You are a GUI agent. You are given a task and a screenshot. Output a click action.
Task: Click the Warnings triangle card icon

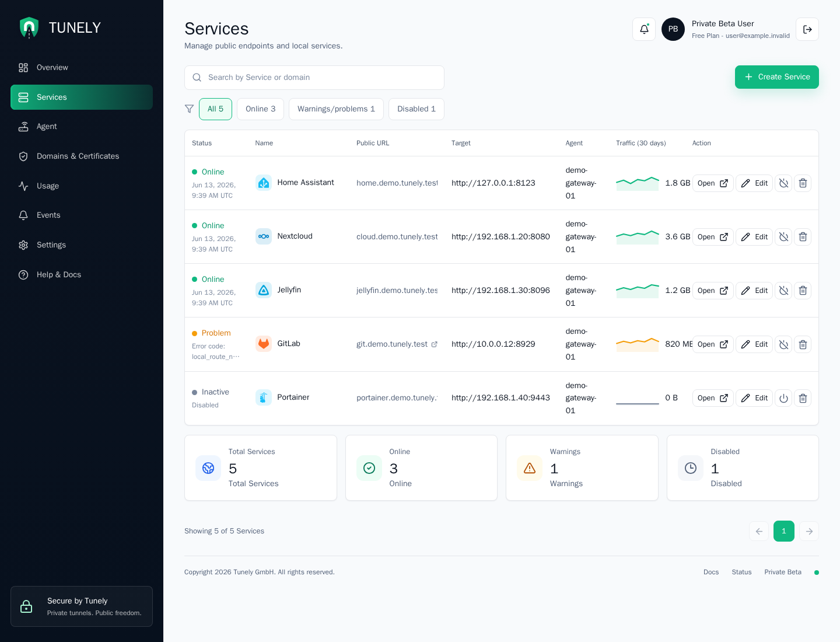tap(530, 468)
